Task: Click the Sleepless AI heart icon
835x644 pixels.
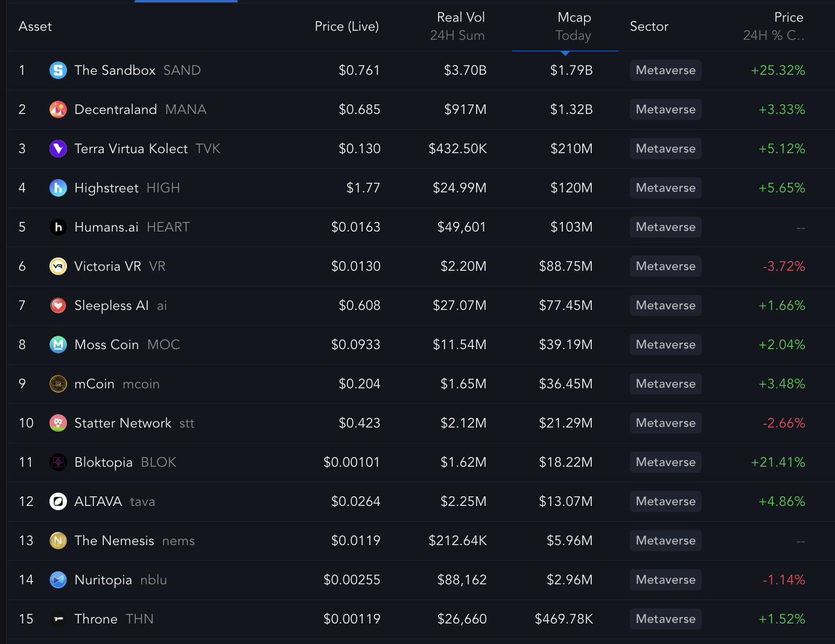Action: tap(58, 306)
